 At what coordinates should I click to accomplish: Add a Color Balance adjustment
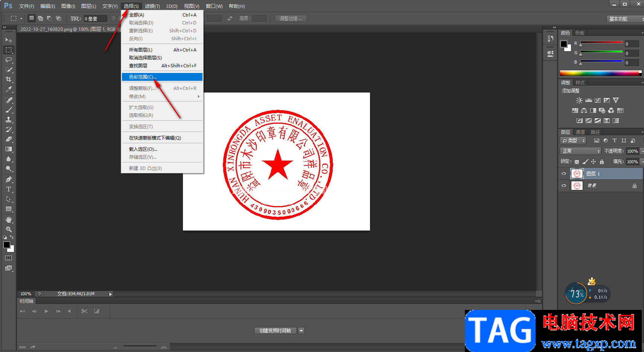[x=584, y=111]
